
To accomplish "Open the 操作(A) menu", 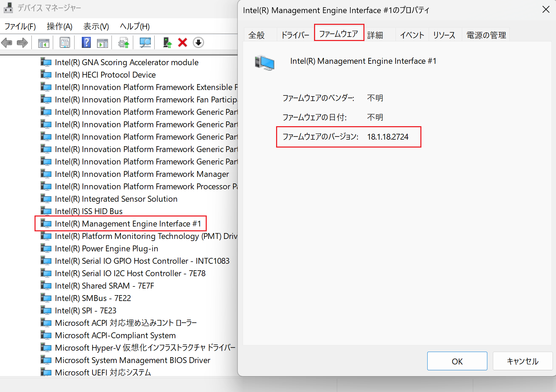I will [x=59, y=27].
